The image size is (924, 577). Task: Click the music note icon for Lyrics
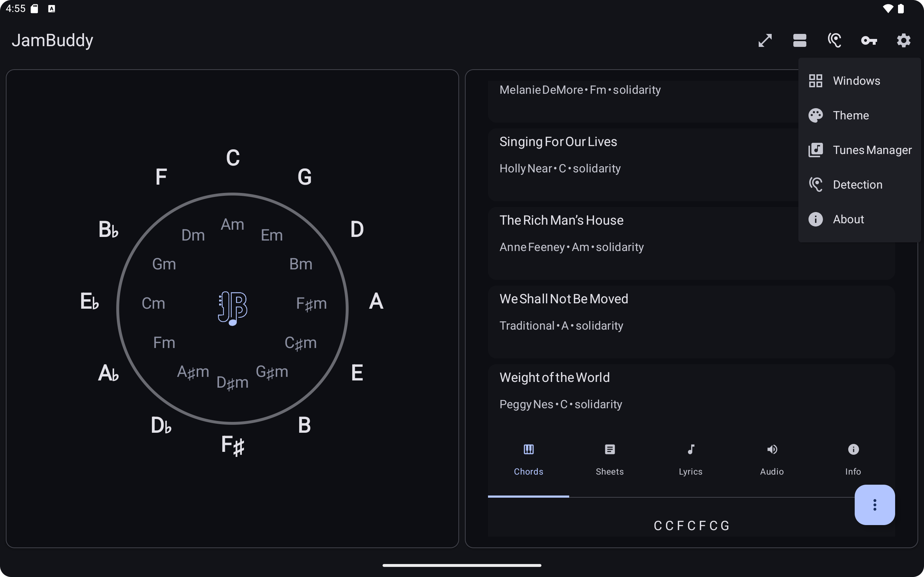click(691, 450)
